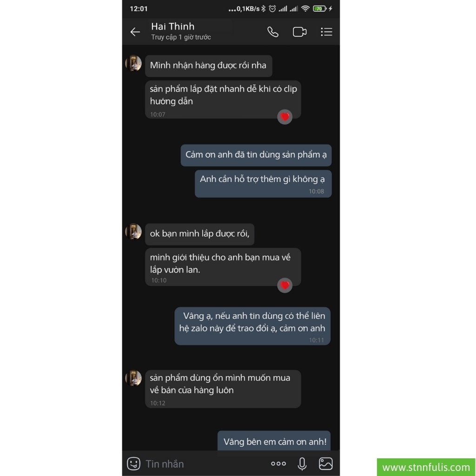The width and height of the screenshot is (476, 476).
Task: Tap the heart reaction on 10:10 message
Action: coord(285,285)
